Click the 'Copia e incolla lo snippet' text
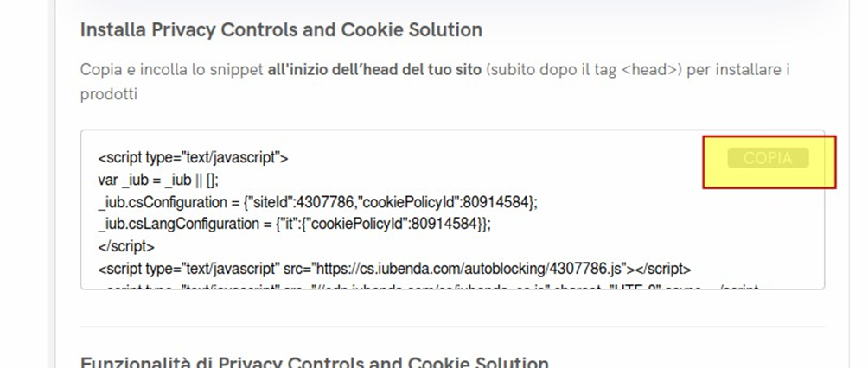Viewport: 868px width, 368px height. coord(170,71)
